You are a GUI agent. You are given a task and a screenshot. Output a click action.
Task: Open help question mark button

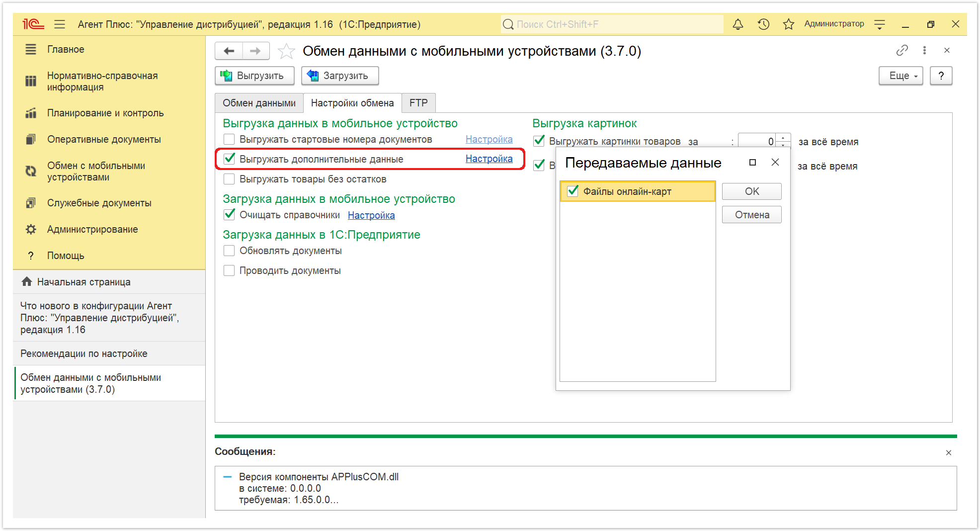(941, 76)
